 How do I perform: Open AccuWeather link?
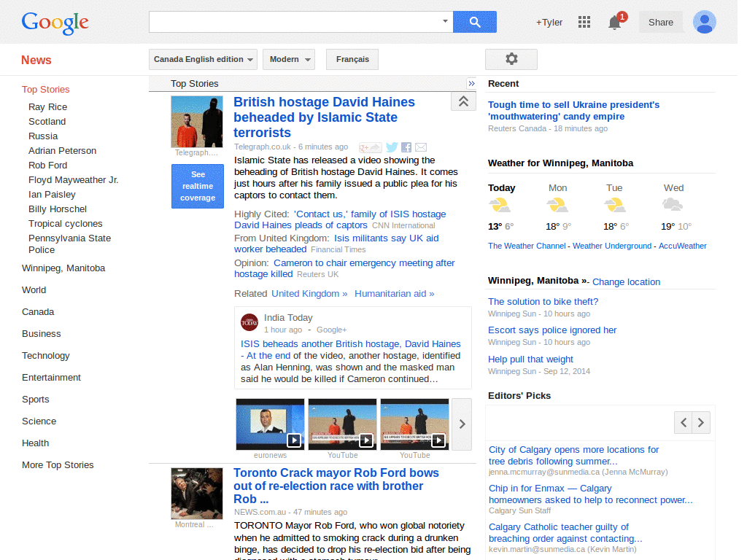click(682, 246)
